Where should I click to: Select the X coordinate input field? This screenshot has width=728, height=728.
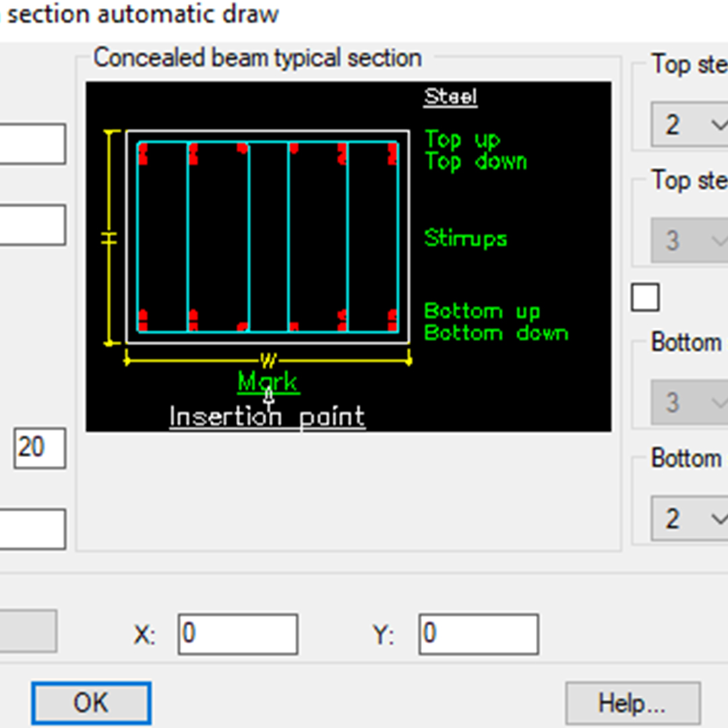point(237,633)
